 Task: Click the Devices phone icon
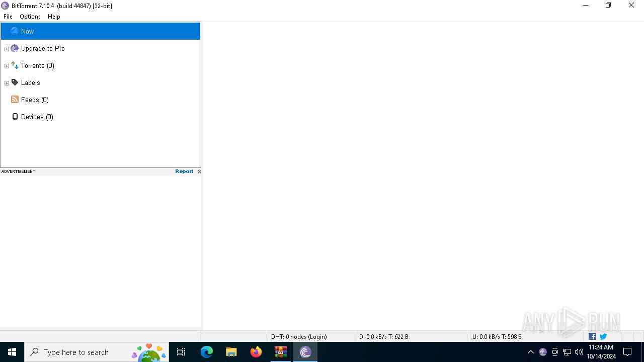tap(15, 117)
